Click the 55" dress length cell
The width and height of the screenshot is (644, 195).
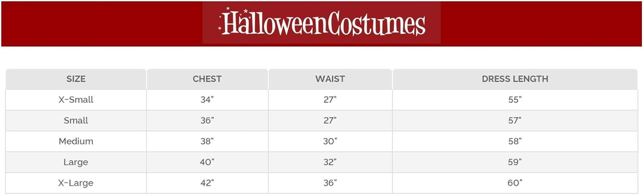pos(515,100)
